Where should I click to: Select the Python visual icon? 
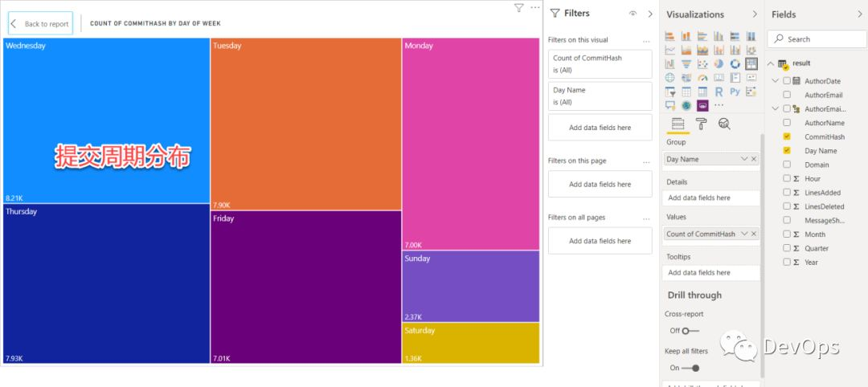tap(735, 92)
